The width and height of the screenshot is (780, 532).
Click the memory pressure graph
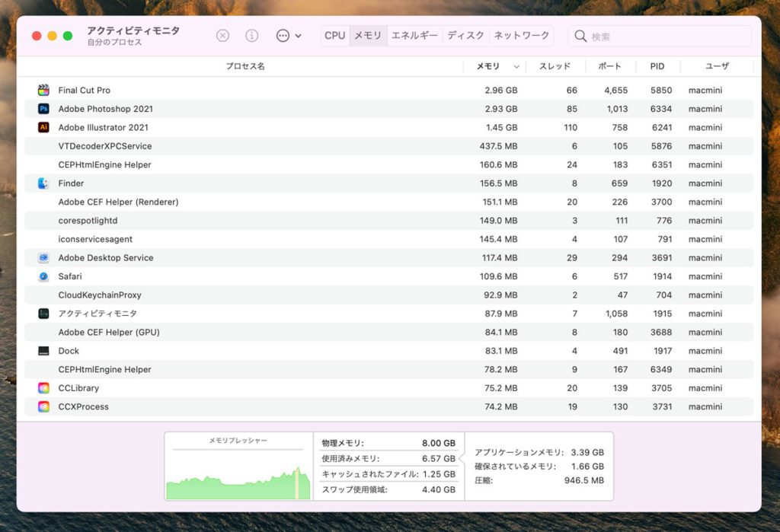pos(238,474)
